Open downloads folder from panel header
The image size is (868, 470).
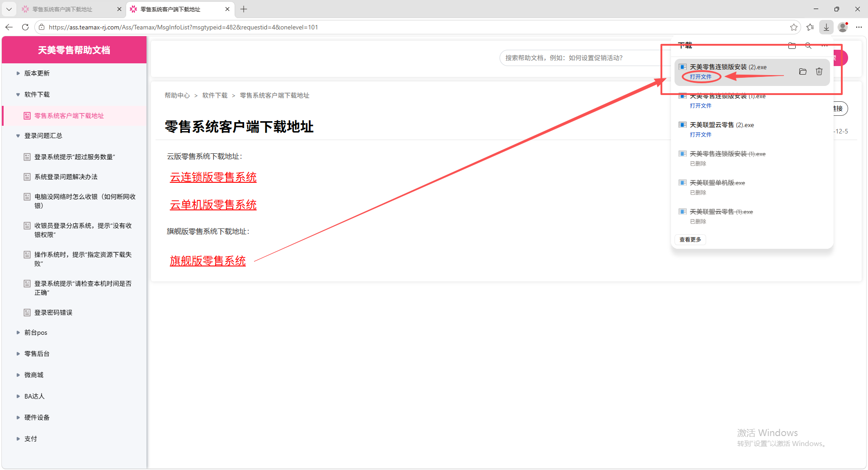[792, 46]
